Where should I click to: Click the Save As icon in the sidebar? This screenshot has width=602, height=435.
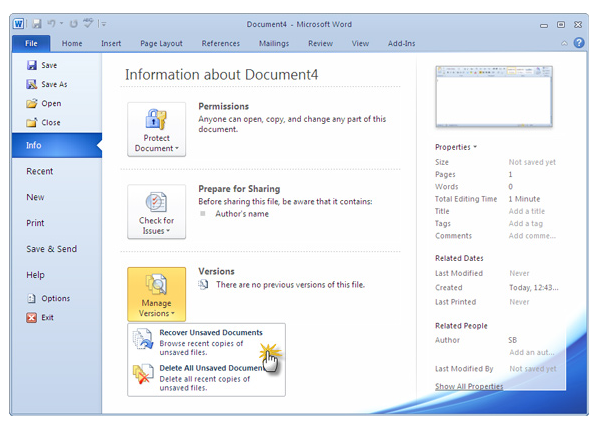pyautogui.click(x=31, y=84)
